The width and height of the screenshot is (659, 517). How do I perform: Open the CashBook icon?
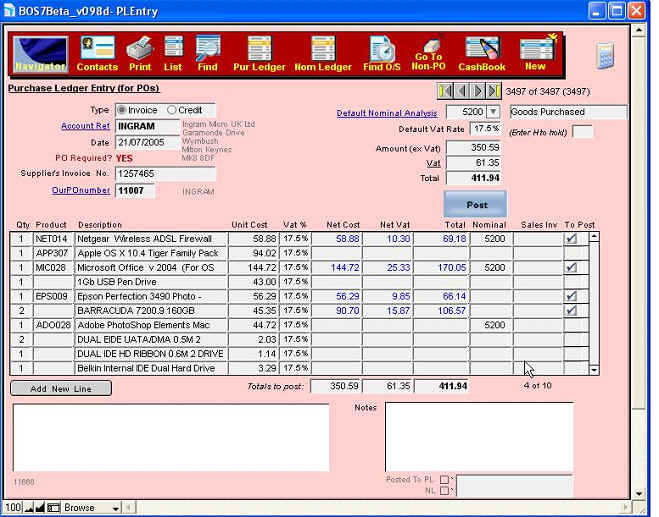(x=482, y=55)
